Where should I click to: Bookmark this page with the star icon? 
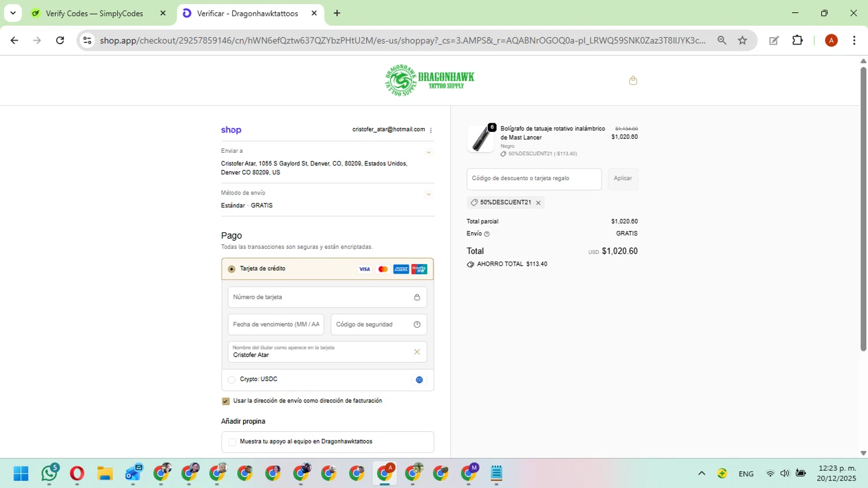[x=742, y=41]
